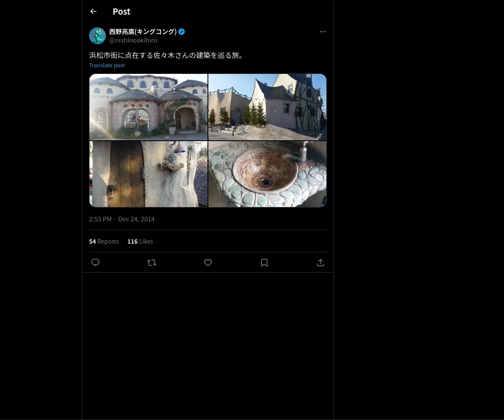Open the stone castle building photo

point(148,107)
